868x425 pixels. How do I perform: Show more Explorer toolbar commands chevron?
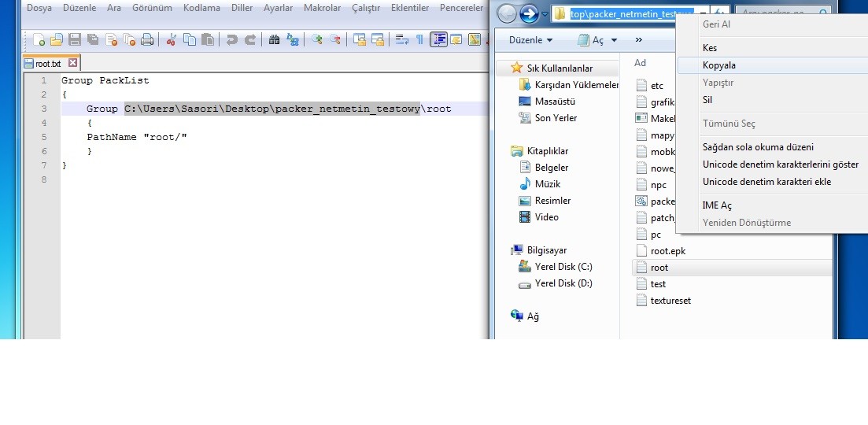(639, 40)
